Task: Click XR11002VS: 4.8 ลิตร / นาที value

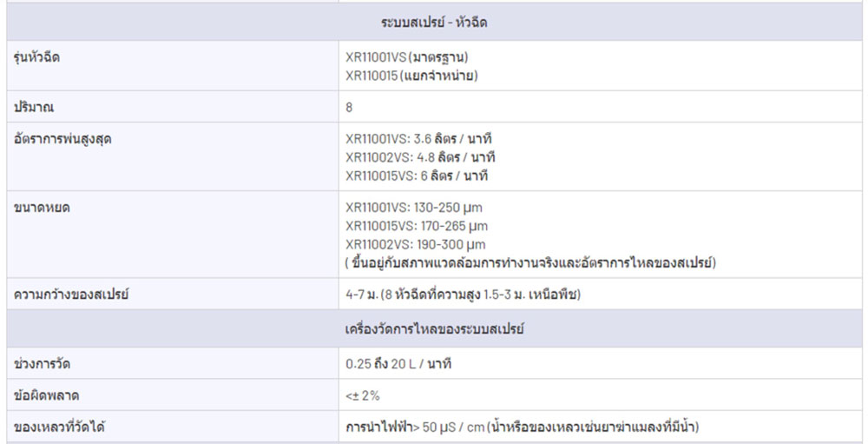Action: pos(420,157)
